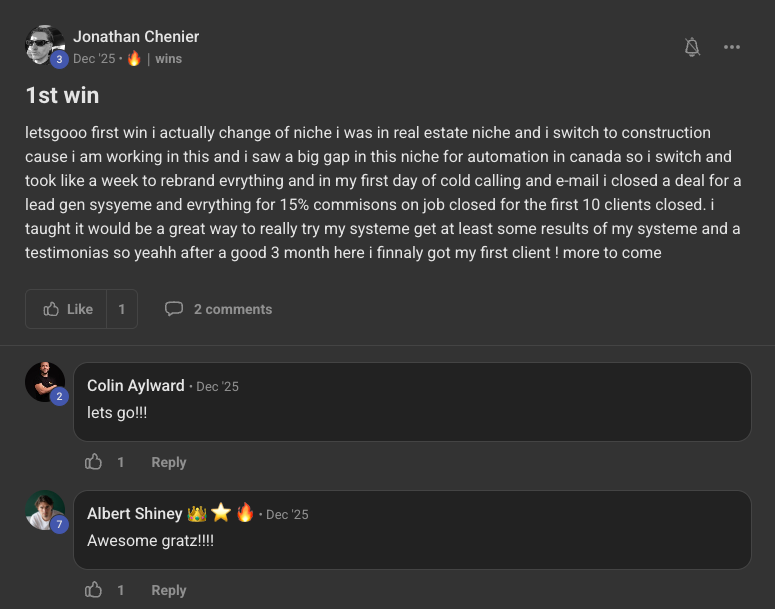Click Albert Shiney's avatar picture
This screenshot has width=775, height=609.
coord(44,510)
